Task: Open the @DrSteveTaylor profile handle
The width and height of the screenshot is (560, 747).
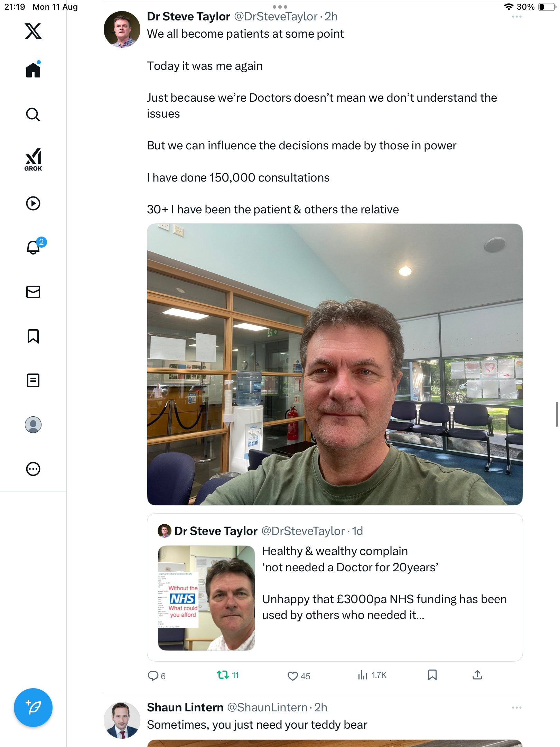Action: tap(276, 17)
